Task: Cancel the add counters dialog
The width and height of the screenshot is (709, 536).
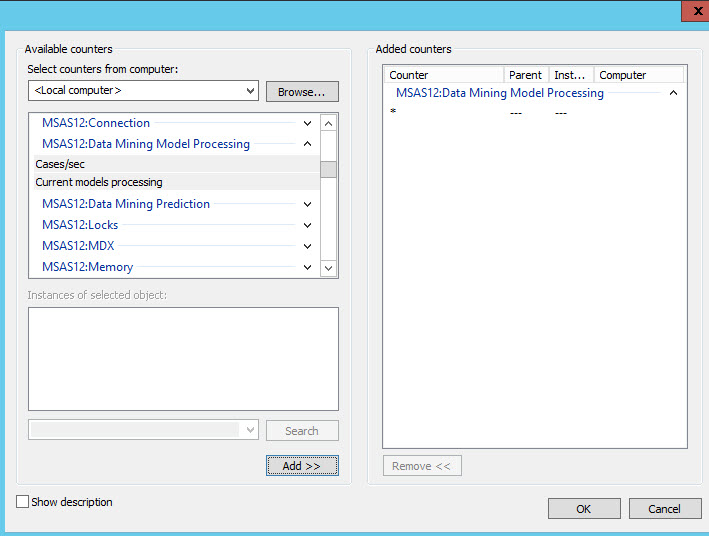Action: point(664,509)
